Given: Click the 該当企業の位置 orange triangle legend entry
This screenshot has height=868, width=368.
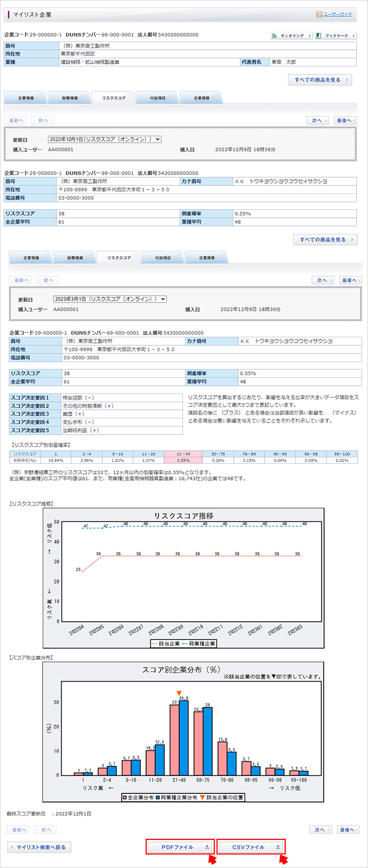Looking at the screenshot, I should coord(221,797).
